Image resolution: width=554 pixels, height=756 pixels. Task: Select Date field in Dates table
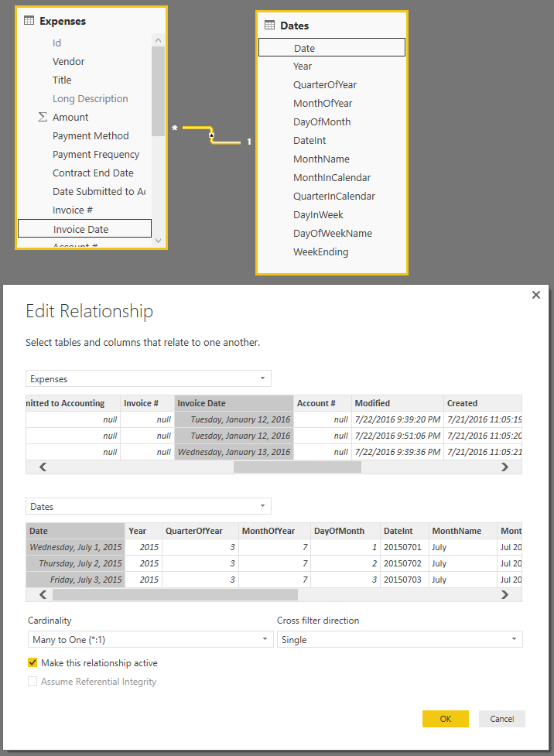tap(332, 48)
